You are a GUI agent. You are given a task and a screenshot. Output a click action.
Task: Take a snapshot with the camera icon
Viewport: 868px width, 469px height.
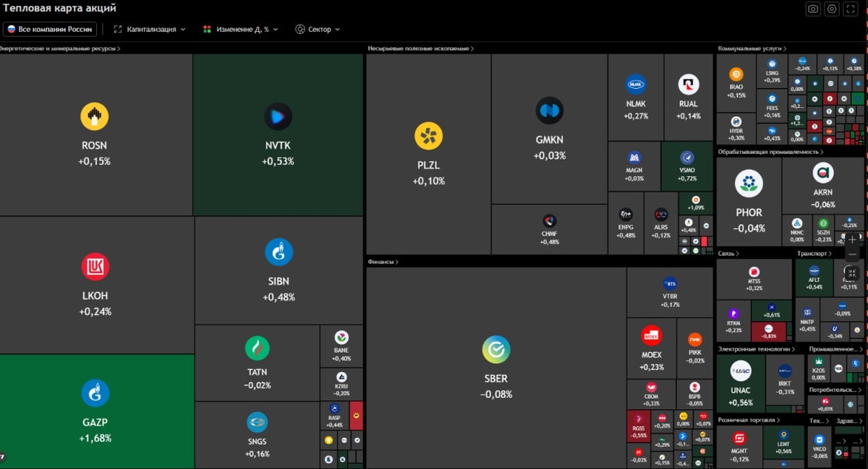(813, 9)
